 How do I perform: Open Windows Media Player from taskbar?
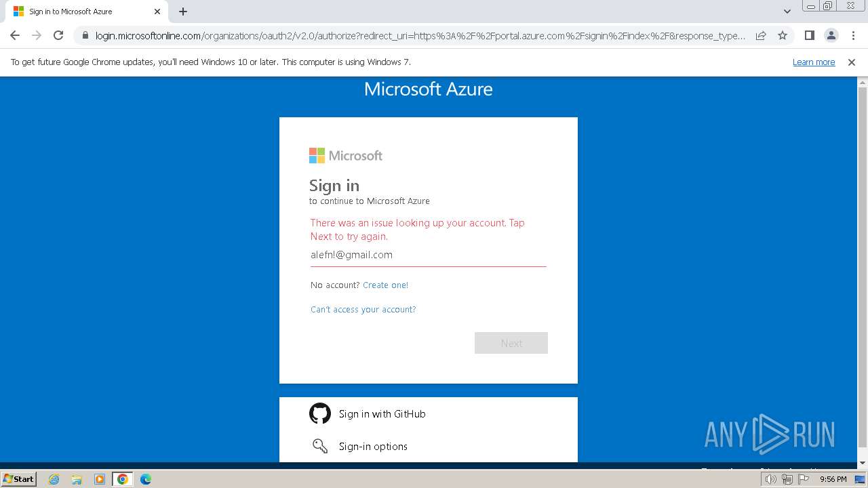(100, 479)
